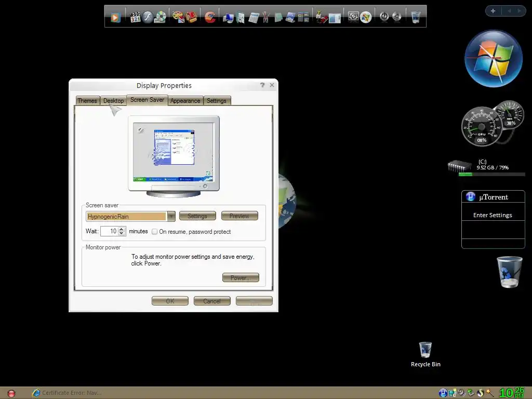Viewport: 532px width, 399px height.
Task: Open the blue window dock icon
Action: point(335,18)
